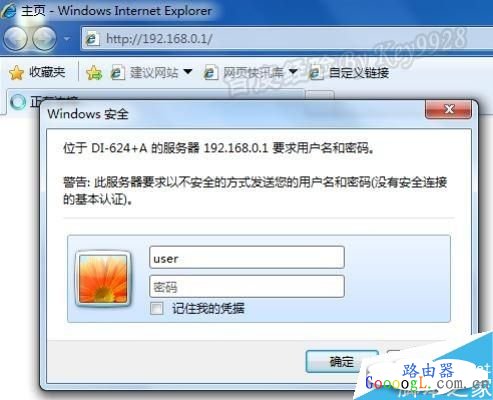Click the 密码 password field
493x400 pixels.
[247, 286]
